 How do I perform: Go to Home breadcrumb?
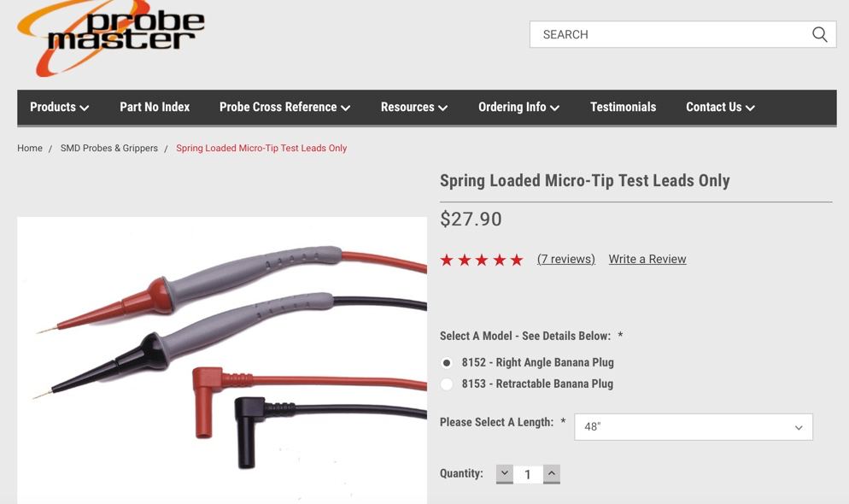click(x=30, y=149)
